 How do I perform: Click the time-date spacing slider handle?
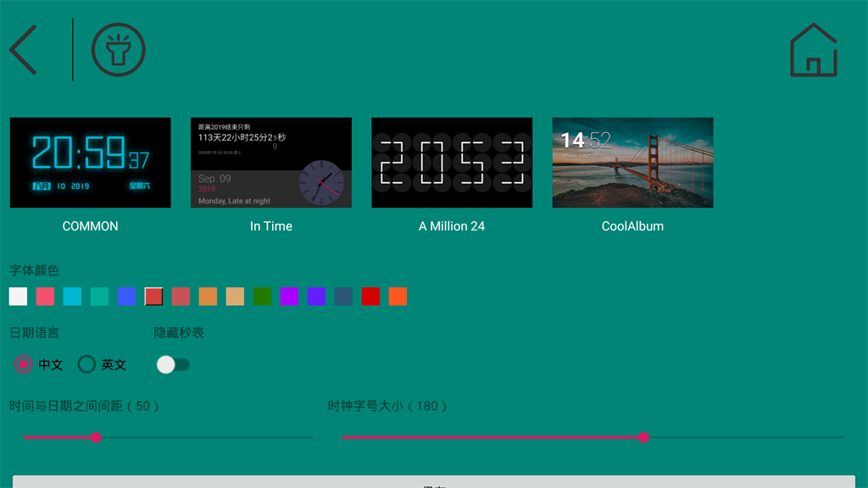96,438
